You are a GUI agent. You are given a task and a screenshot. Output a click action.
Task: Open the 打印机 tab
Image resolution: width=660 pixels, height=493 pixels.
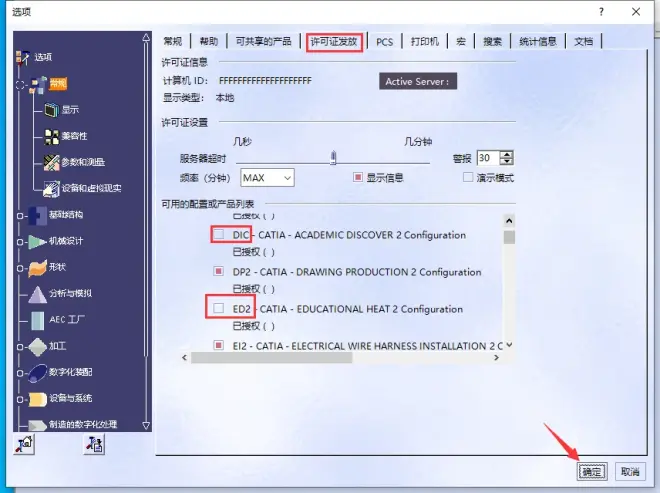click(425, 41)
